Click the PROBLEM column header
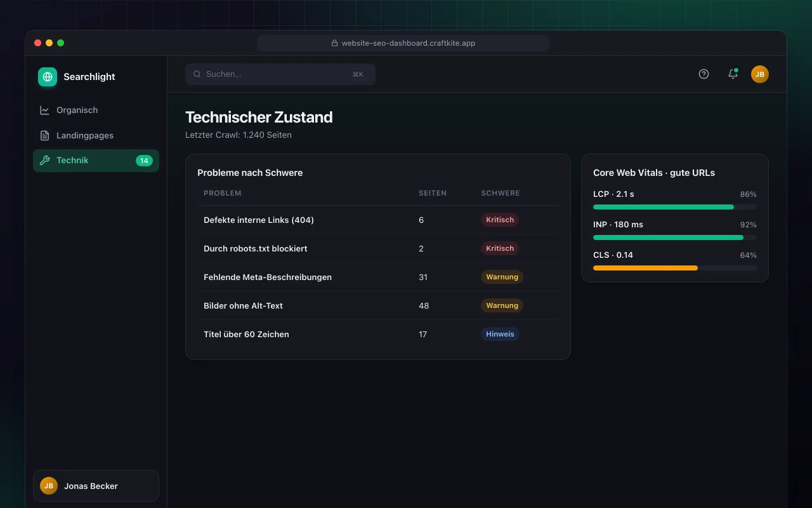This screenshot has height=508, width=812. tap(223, 193)
